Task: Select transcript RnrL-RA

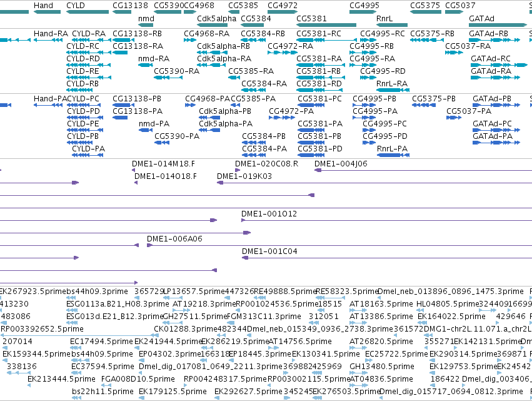Action: pos(392,84)
